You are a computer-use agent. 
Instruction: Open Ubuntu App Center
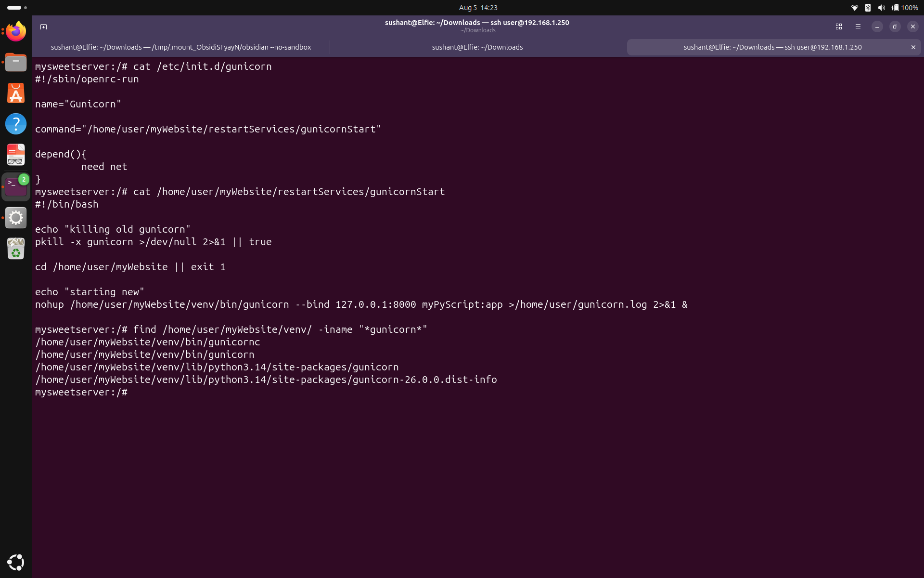click(x=16, y=93)
